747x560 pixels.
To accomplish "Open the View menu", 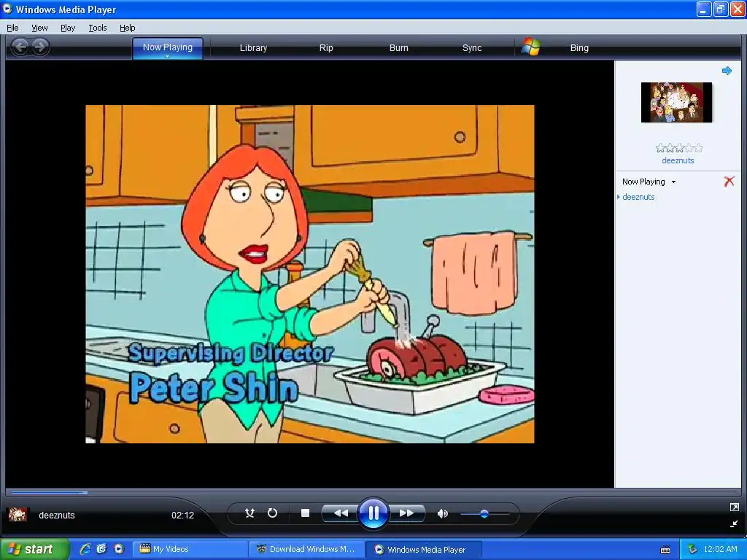I will (39, 28).
